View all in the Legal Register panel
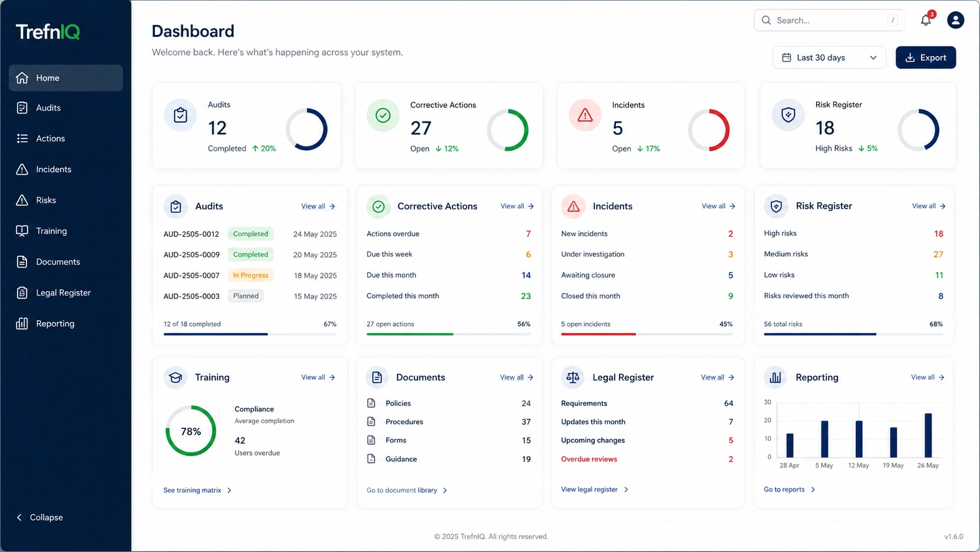The height and width of the screenshot is (552, 980). [718, 377]
